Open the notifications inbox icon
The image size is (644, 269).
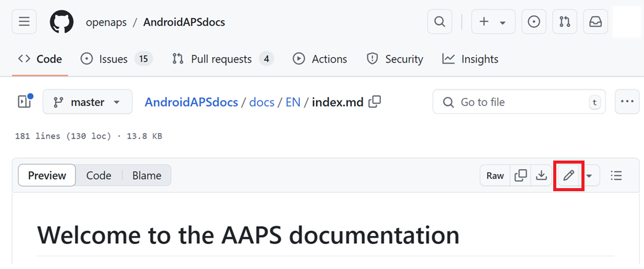click(596, 21)
